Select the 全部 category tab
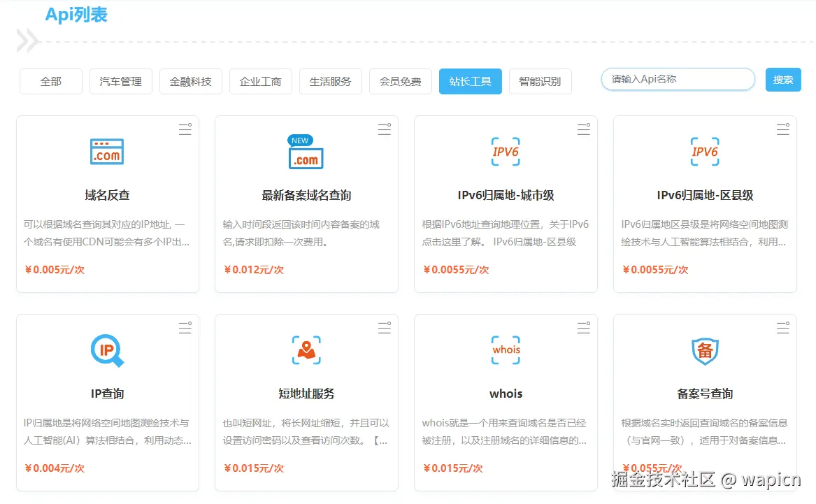 pos(51,82)
